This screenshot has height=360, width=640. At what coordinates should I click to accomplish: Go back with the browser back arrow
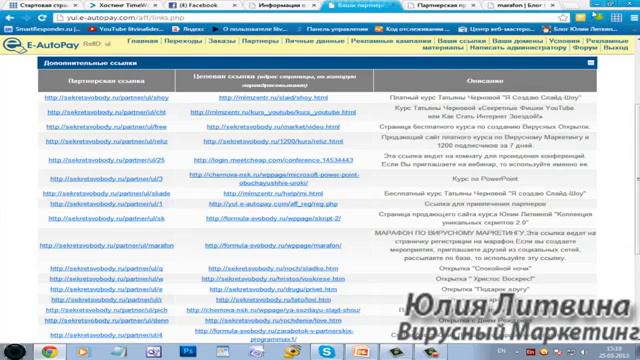point(10,18)
